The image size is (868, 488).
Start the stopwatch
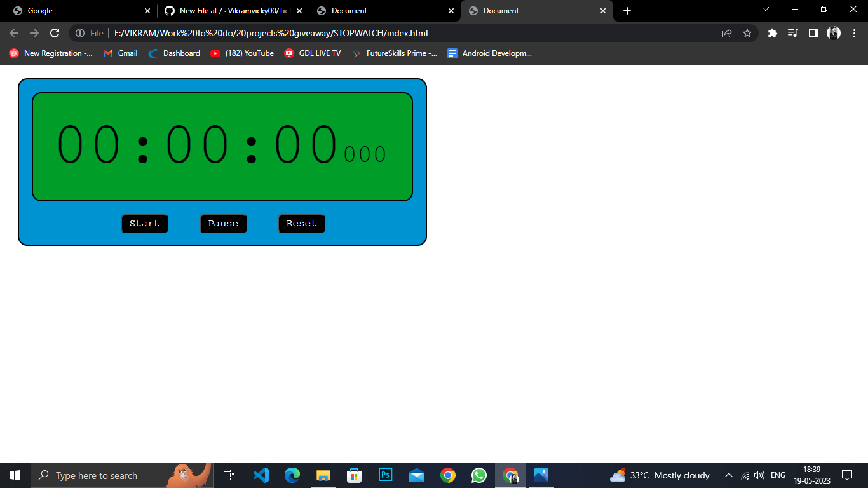point(144,224)
